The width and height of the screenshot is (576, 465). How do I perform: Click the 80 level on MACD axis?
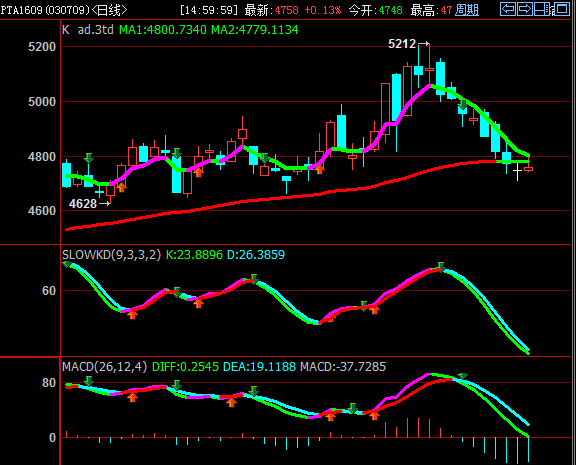[x=49, y=383]
